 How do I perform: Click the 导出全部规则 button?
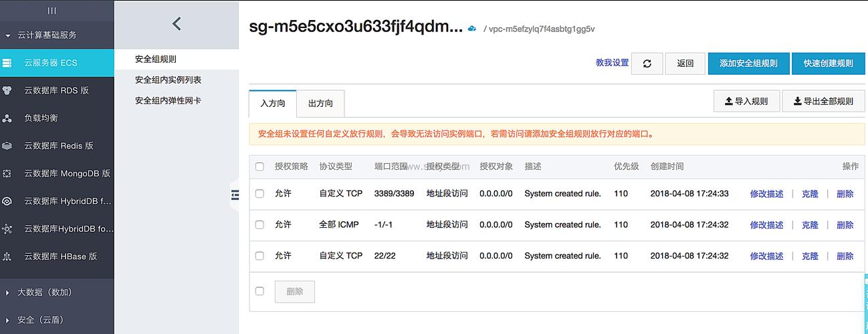823,102
